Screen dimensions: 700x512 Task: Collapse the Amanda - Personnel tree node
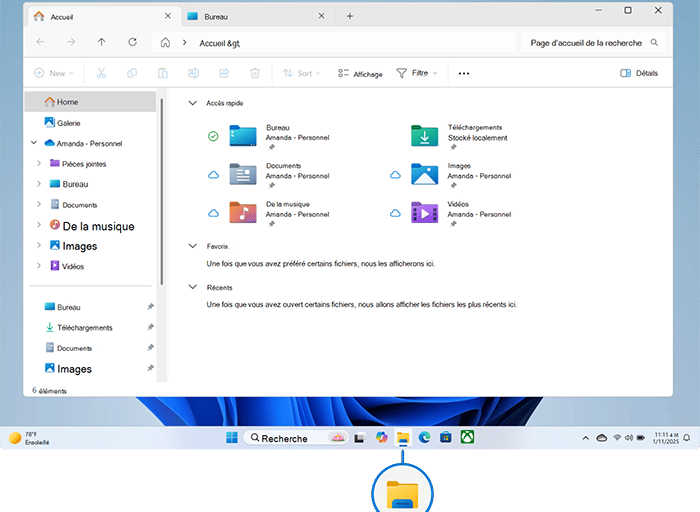click(34, 143)
